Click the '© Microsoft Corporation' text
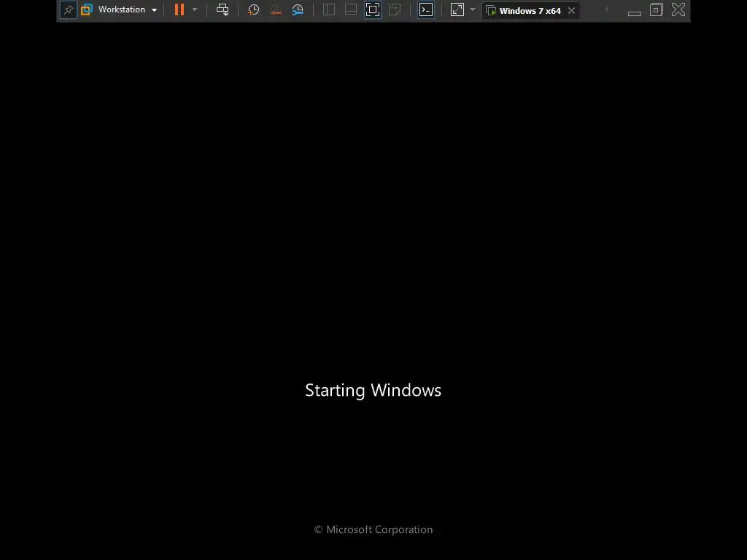Image resolution: width=747 pixels, height=560 pixels. pyautogui.click(x=373, y=529)
